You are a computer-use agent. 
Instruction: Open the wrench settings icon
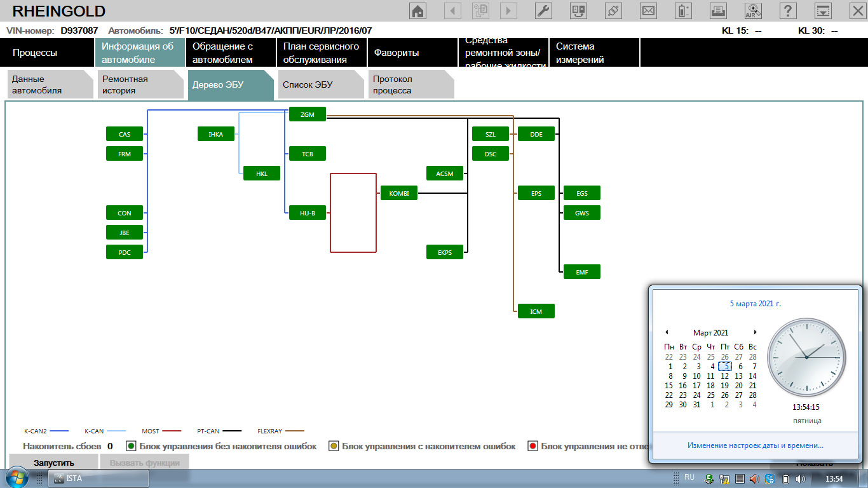click(543, 11)
